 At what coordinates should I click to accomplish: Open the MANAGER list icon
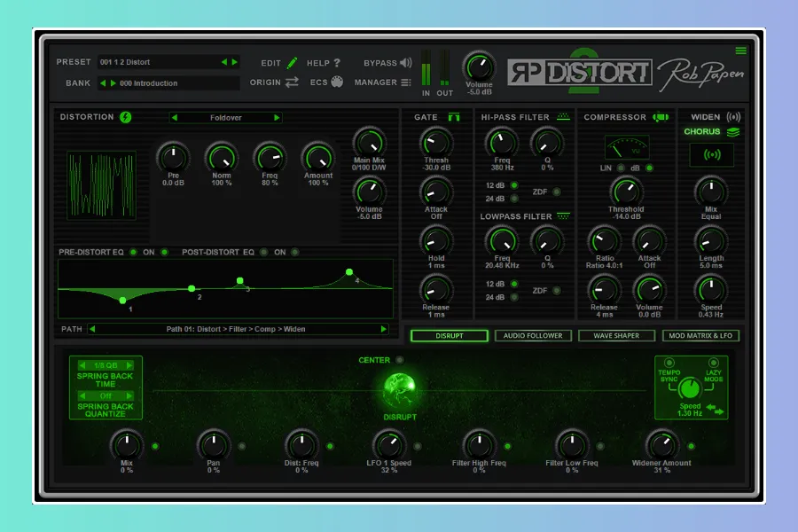[406, 82]
